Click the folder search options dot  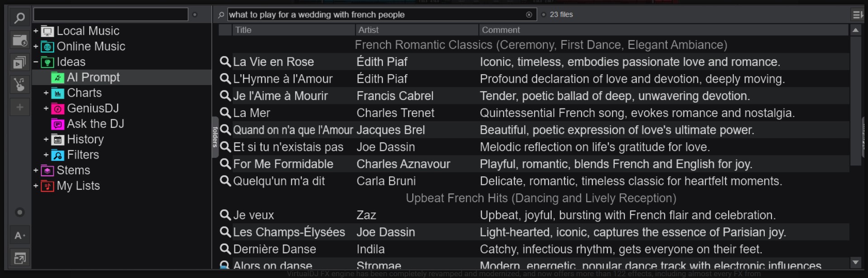(x=195, y=14)
